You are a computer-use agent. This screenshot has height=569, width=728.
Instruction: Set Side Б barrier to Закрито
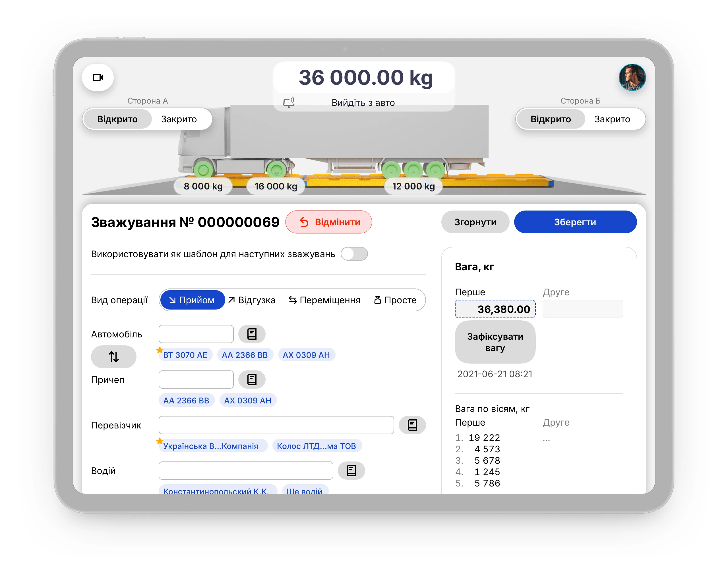click(x=612, y=119)
